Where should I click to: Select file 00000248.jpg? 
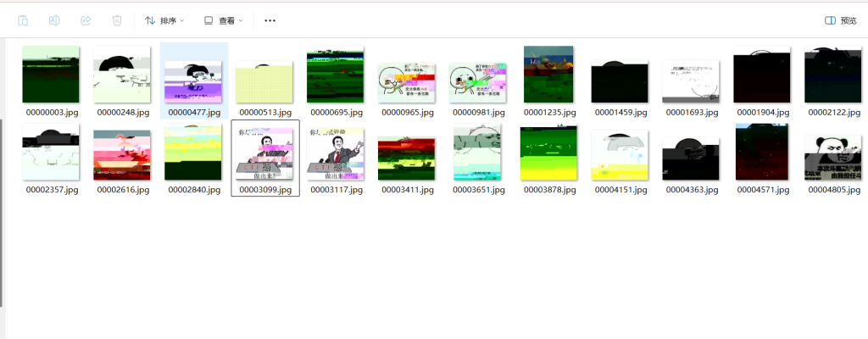(x=122, y=75)
